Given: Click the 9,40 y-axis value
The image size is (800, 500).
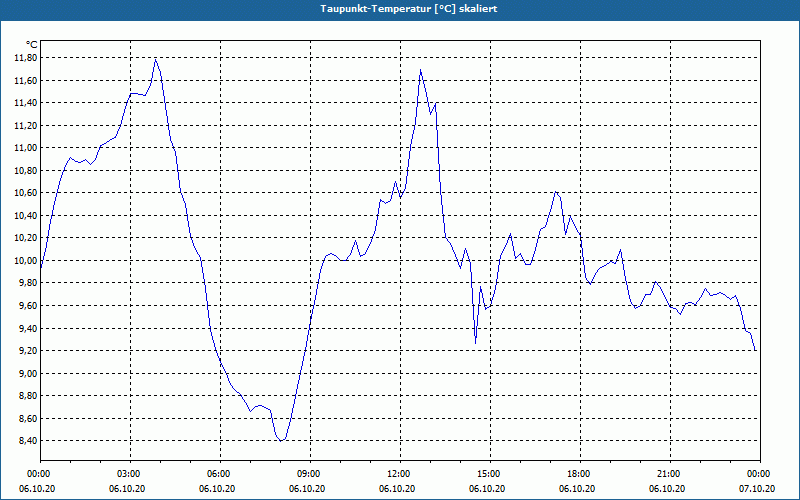Looking at the screenshot, I should click(x=28, y=328).
